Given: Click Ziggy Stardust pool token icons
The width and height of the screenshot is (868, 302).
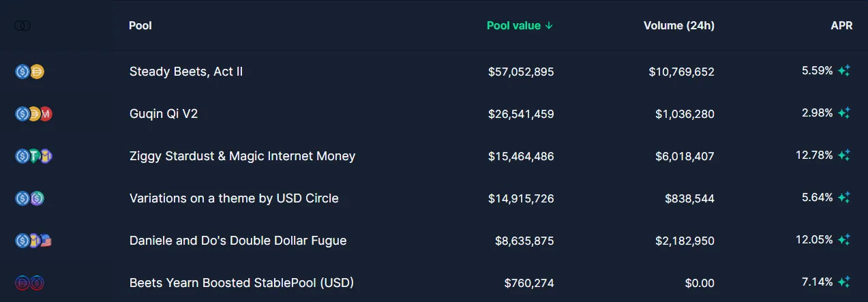Looking at the screenshot, I should click(x=33, y=156).
